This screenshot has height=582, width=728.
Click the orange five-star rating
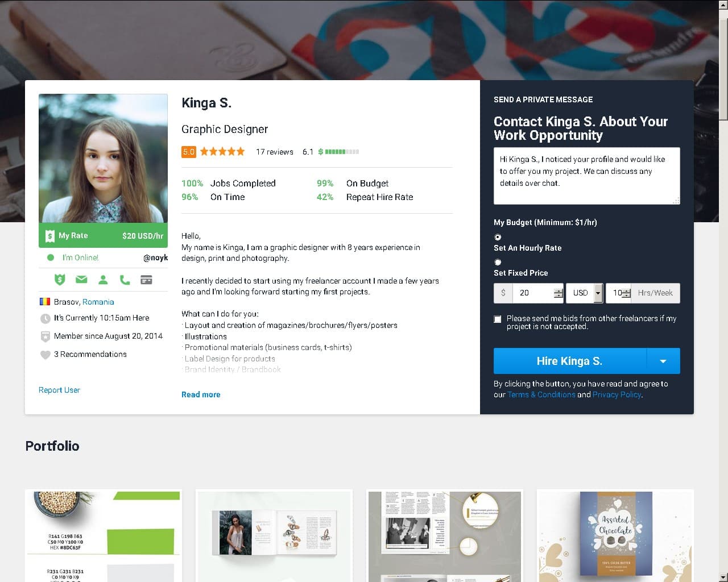click(x=222, y=152)
